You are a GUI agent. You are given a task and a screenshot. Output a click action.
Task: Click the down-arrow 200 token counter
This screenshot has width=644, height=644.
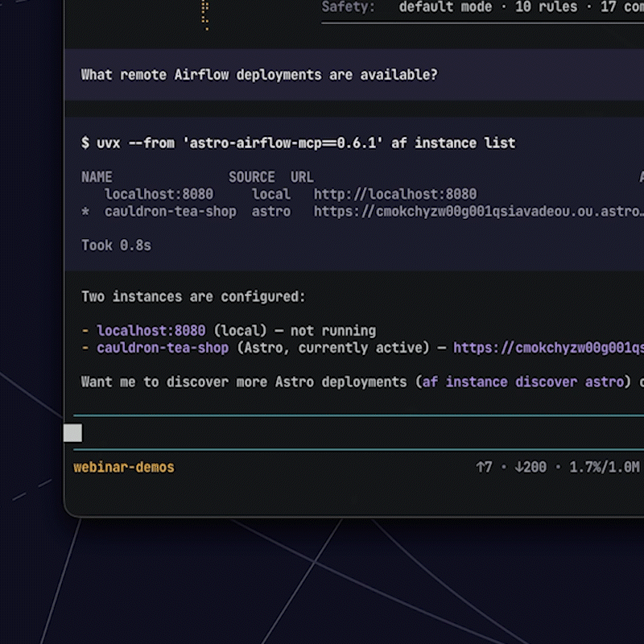click(x=530, y=467)
